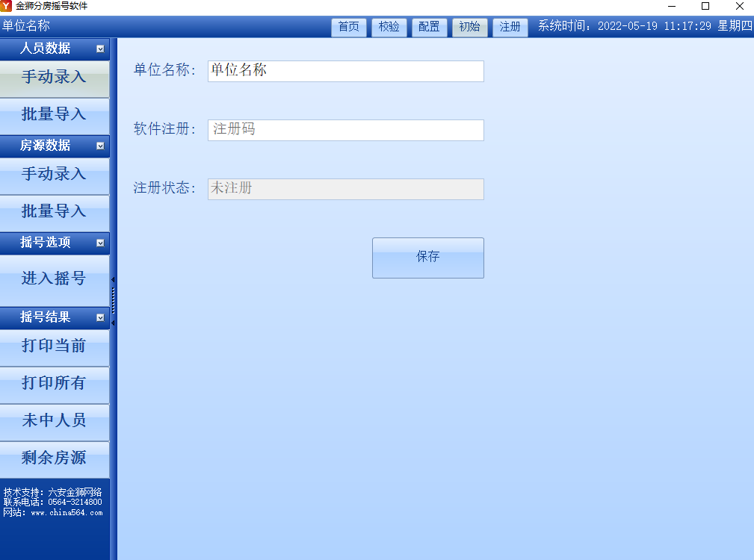Click the 系统时间 clock text
754x560 pixels.
click(x=645, y=26)
